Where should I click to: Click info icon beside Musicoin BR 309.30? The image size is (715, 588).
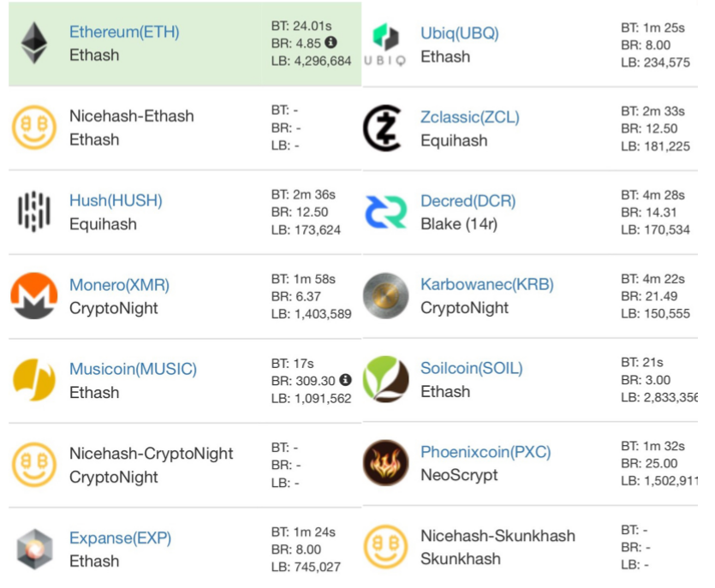tap(345, 379)
